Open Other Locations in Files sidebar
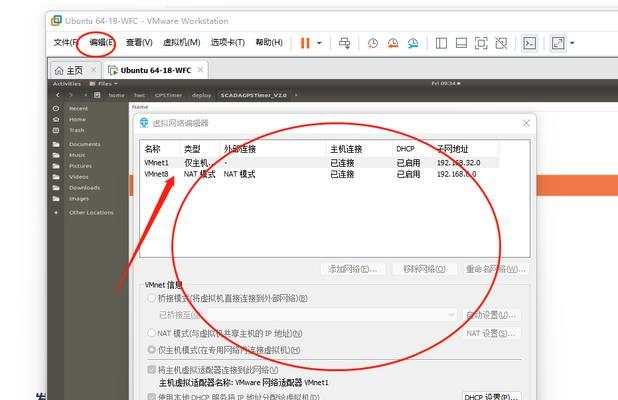Image resolution: width=618 pixels, height=400 pixels. (x=91, y=212)
